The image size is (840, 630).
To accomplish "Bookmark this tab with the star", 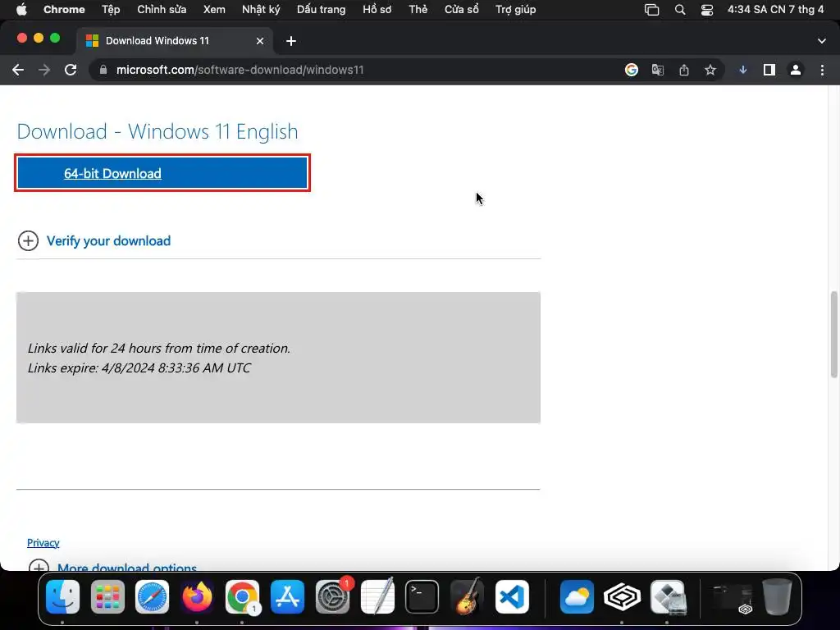I will tap(710, 70).
